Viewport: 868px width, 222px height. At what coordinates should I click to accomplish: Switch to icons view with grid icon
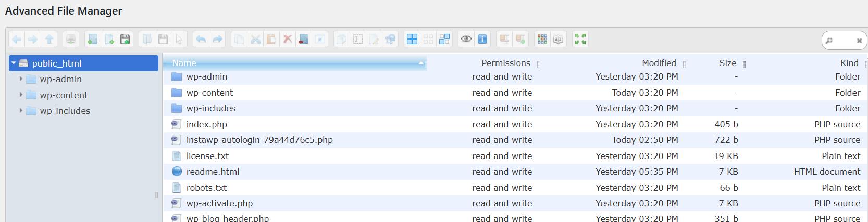coord(542,40)
